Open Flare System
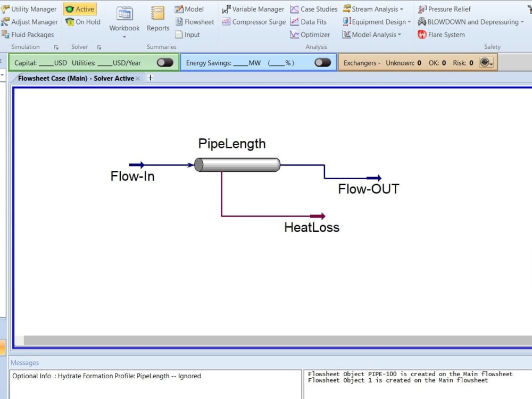This screenshot has width=532, height=399. pos(441,35)
